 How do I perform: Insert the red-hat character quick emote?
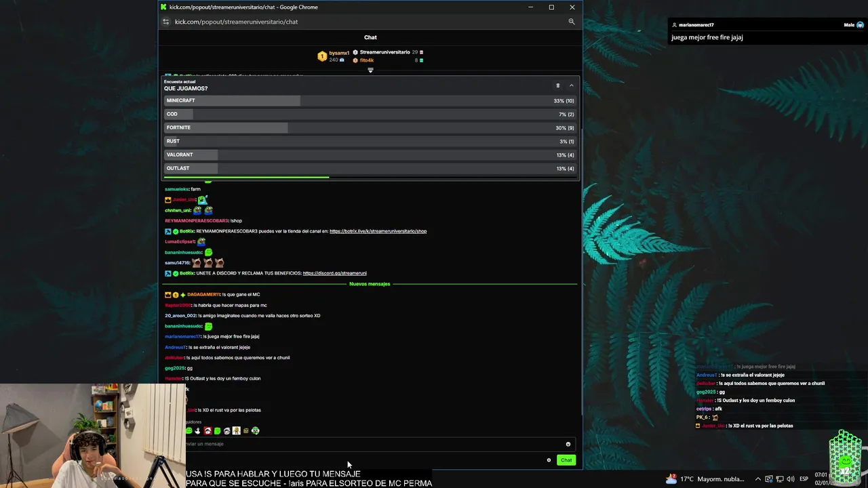(x=208, y=430)
